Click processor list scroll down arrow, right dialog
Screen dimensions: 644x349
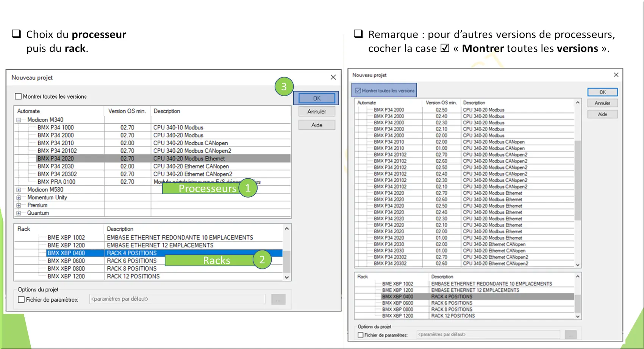578,265
